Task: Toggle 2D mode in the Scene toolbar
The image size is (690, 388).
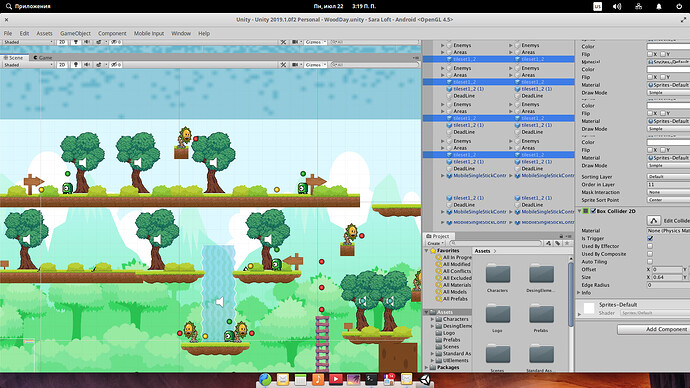Action: pos(62,65)
